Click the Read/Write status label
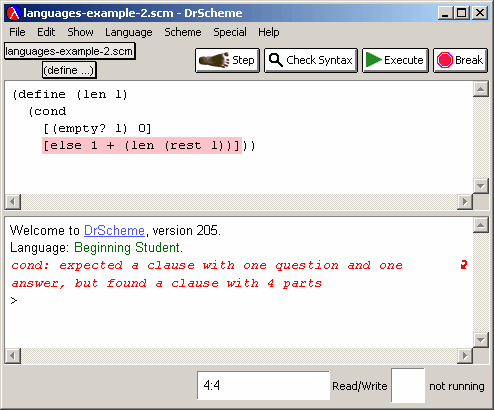This screenshot has width=494, height=410. (x=360, y=386)
